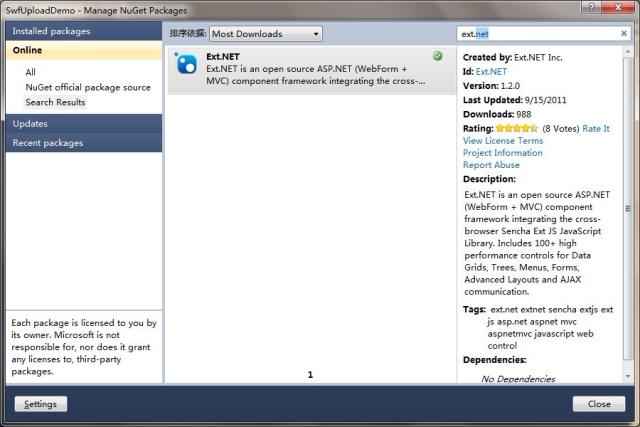
Task: Click the No Dependencies text
Action: 518,379
